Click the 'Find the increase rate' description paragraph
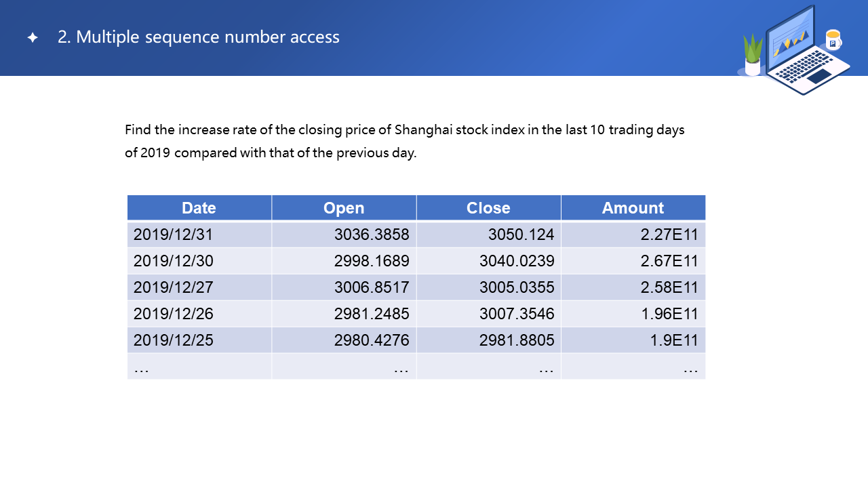This screenshot has height=488, width=868. tap(405, 141)
